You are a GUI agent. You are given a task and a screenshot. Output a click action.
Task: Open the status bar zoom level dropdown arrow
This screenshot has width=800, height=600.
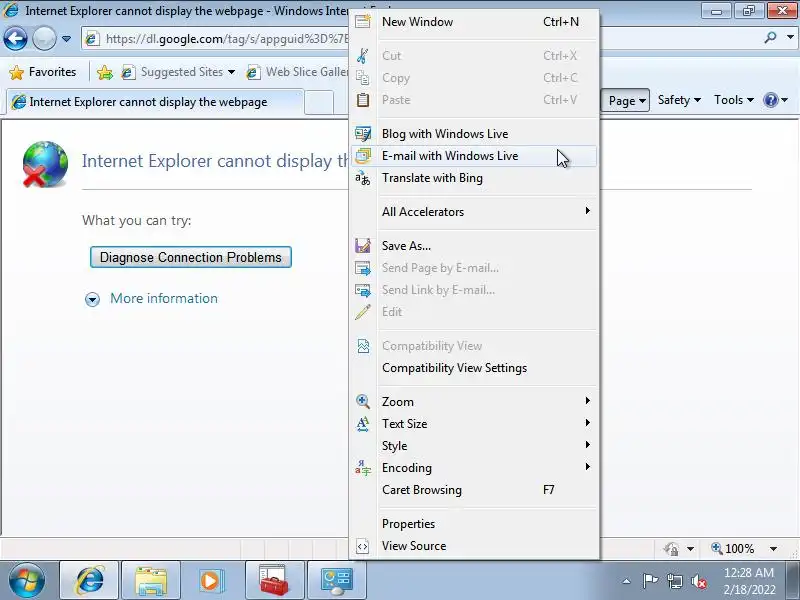point(773,549)
